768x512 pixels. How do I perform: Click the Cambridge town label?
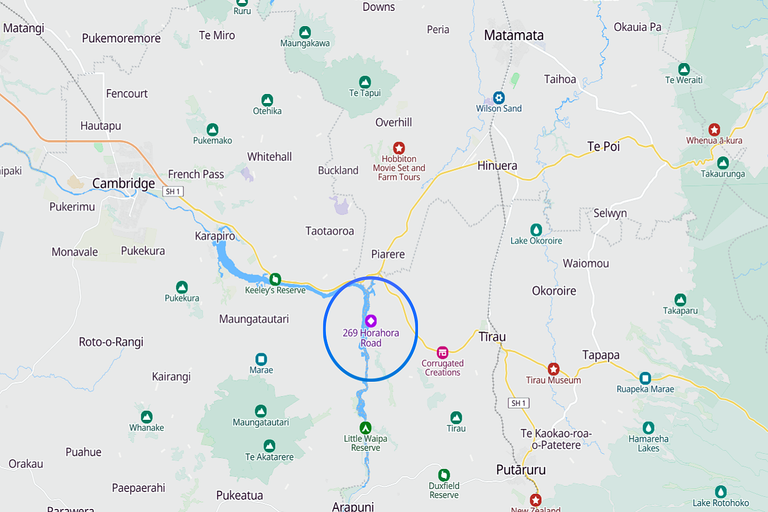pyautogui.click(x=123, y=184)
